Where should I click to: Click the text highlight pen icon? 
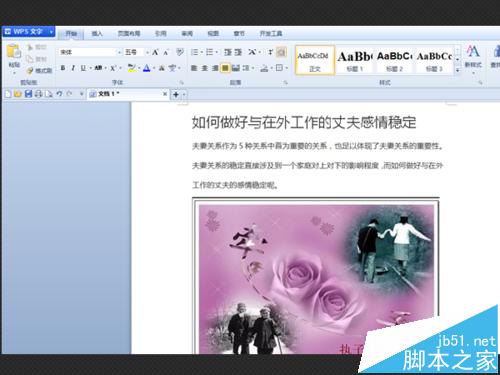132,68
